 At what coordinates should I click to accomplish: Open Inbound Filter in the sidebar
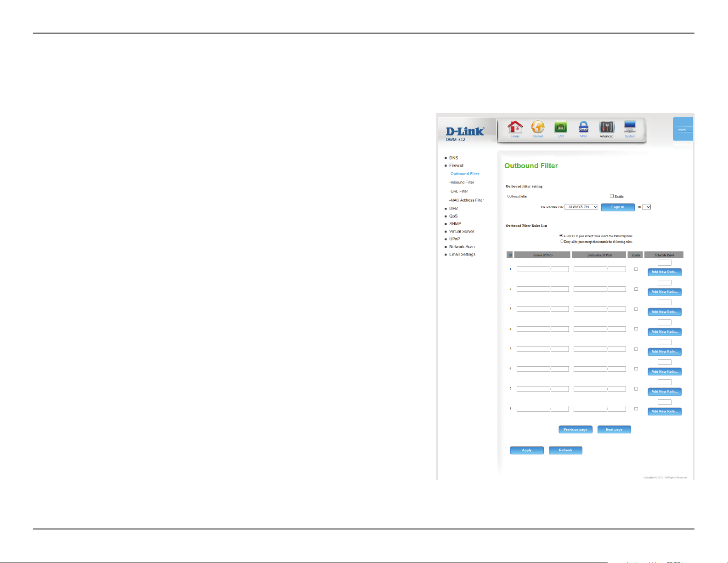pos(462,182)
